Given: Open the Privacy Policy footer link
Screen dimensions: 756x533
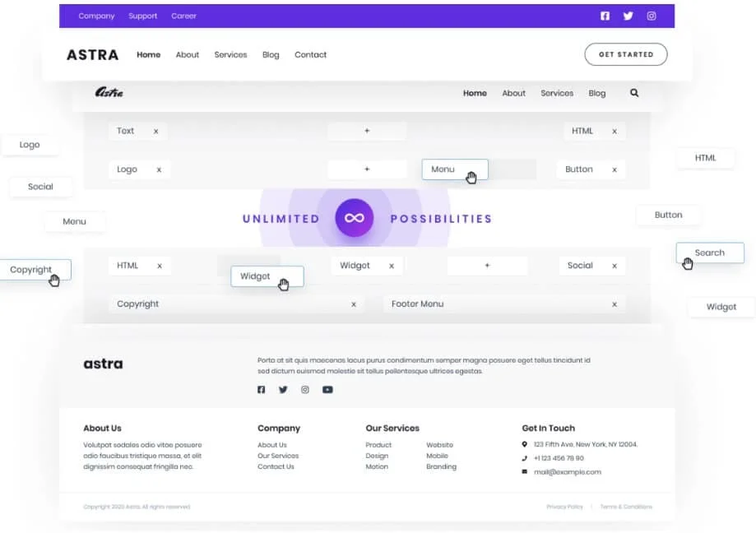Looking at the screenshot, I should pos(564,507).
